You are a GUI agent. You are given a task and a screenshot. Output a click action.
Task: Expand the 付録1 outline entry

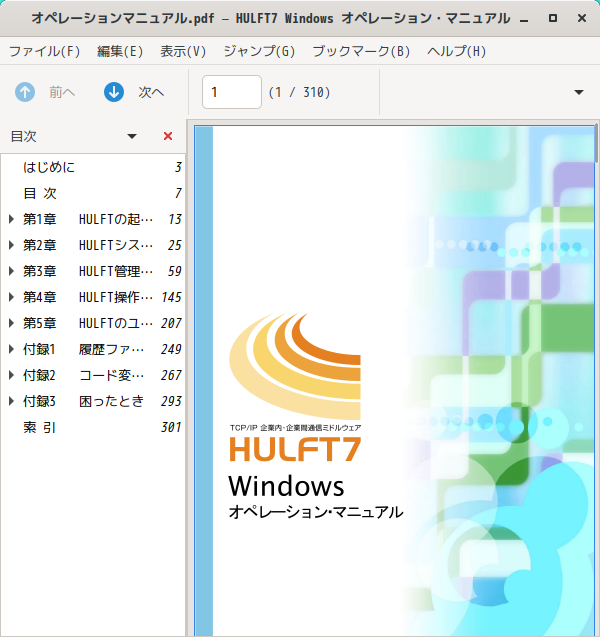[11, 349]
